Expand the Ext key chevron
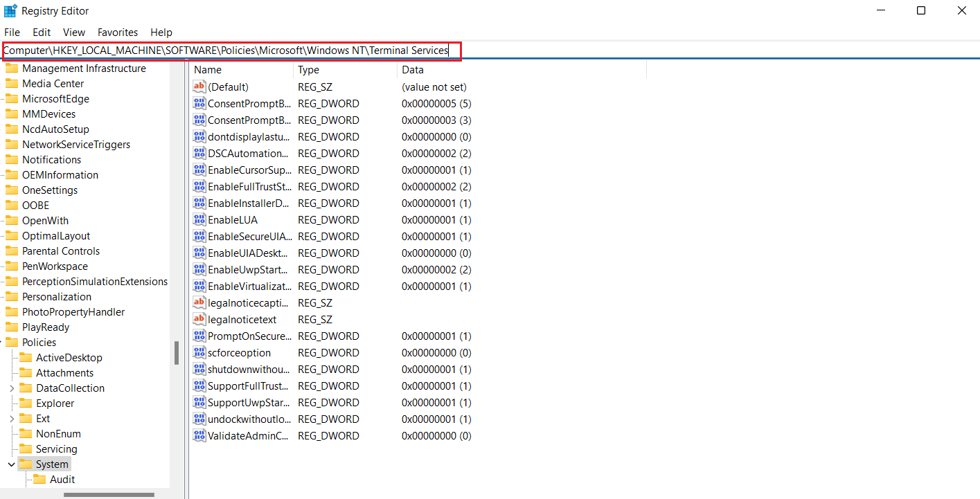Viewport: 980px width, 499px height. tap(12, 419)
